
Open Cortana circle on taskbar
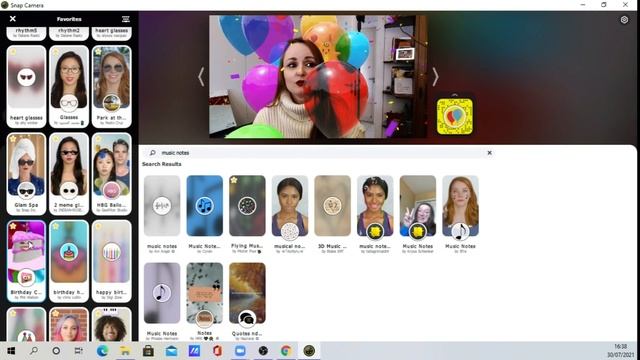pyautogui.click(x=56, y=351)
